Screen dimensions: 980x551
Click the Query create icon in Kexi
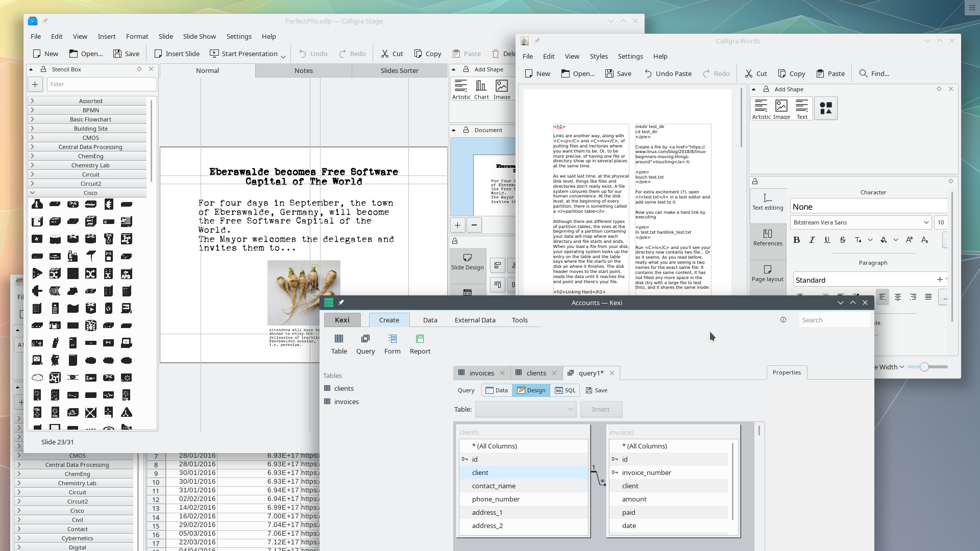365,344
